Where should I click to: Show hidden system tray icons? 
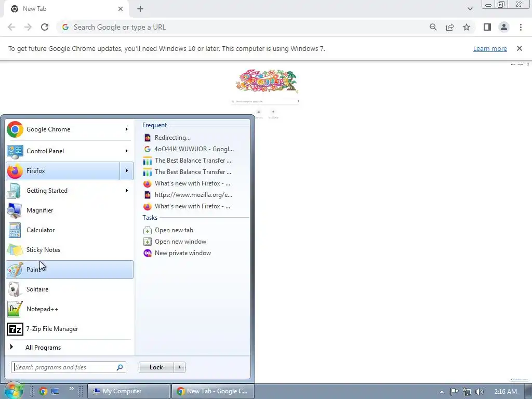point(442,392)
